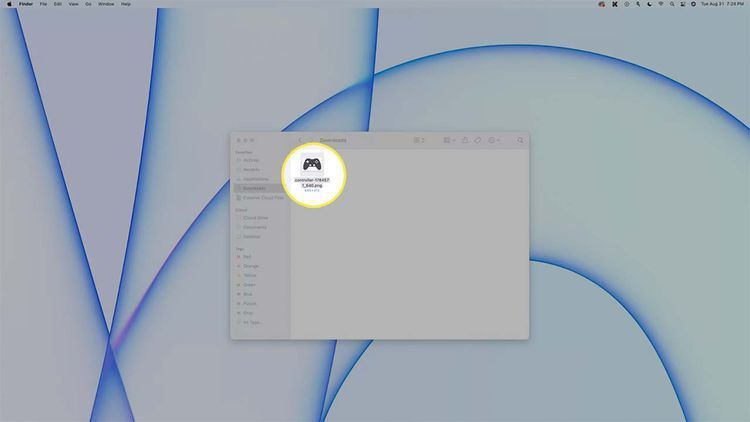The image size is (750, 422).
Task: Select the Green tag in sidebar
Action: click(x=248, y=285)
